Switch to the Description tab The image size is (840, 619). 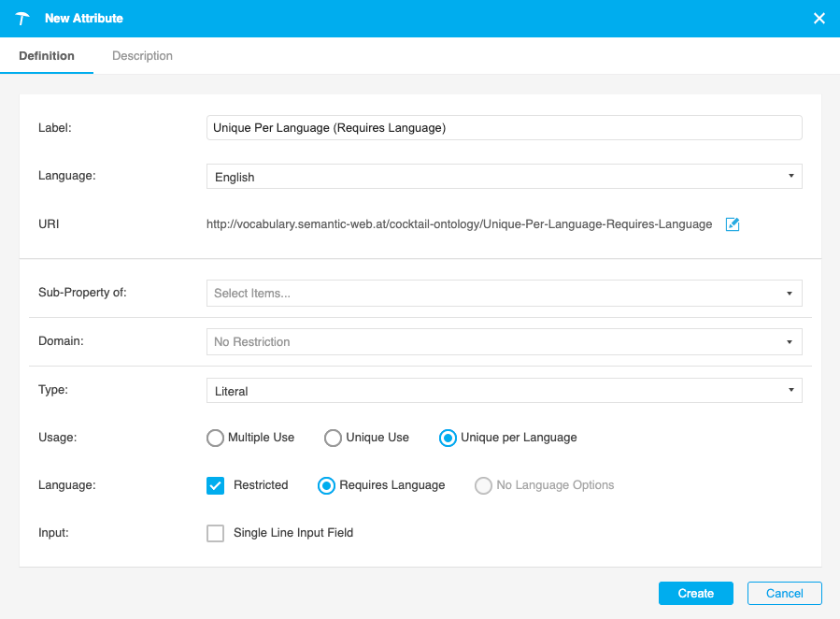pos(142,55)
